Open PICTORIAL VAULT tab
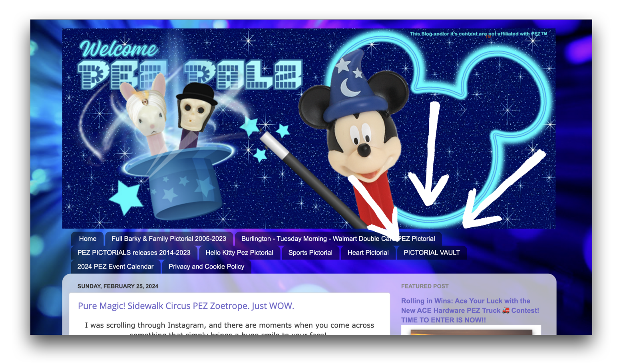Image resolution: width=621 pixels, height=364 pixels. pyautogui.click(x=432, y=253)
